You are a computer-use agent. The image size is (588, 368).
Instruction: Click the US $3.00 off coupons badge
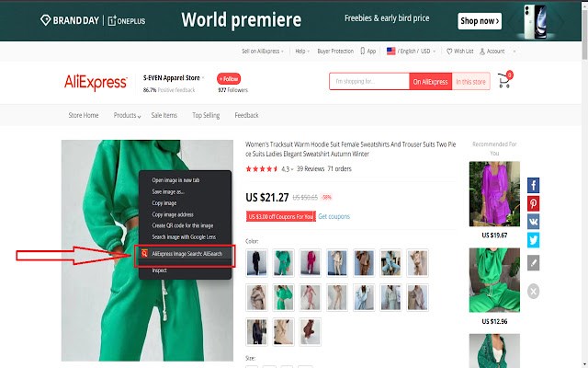281,217
